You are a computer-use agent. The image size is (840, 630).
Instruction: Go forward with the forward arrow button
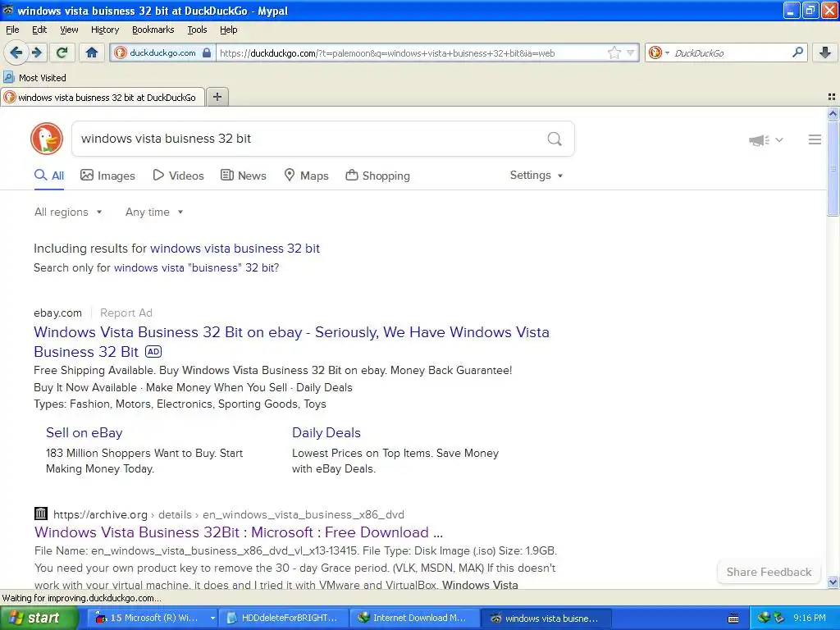coord(37,52)
